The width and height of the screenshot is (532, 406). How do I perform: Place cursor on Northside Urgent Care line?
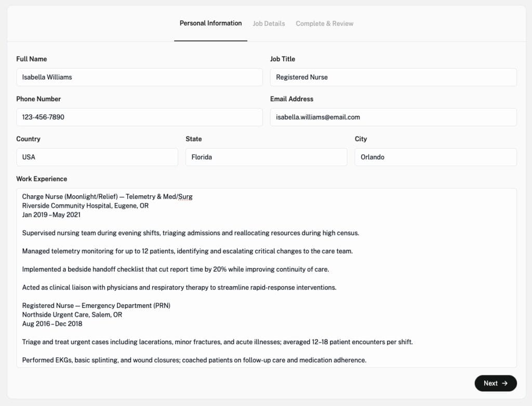72,315
